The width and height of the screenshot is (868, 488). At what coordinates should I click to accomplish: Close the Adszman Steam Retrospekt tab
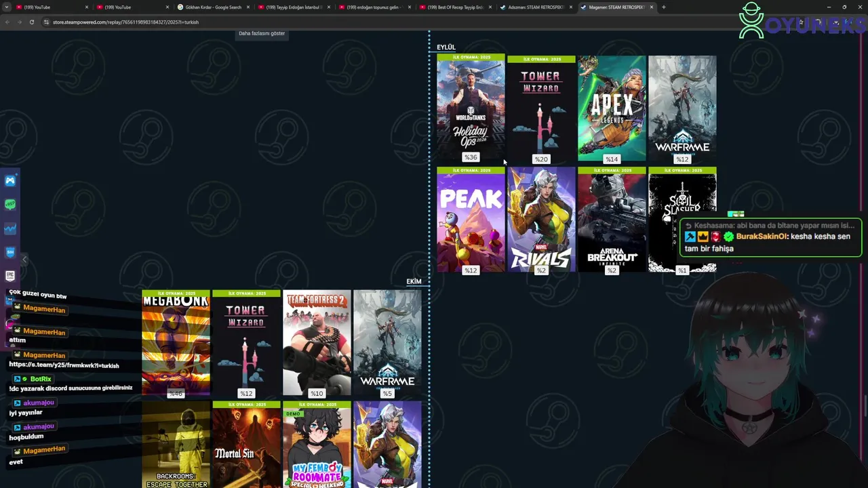click(570, 7)
